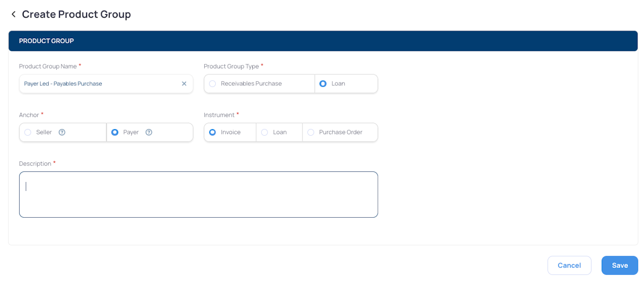This screenshot has width=644, height=284.
Task: Save the product group
Action: (620, 265)
